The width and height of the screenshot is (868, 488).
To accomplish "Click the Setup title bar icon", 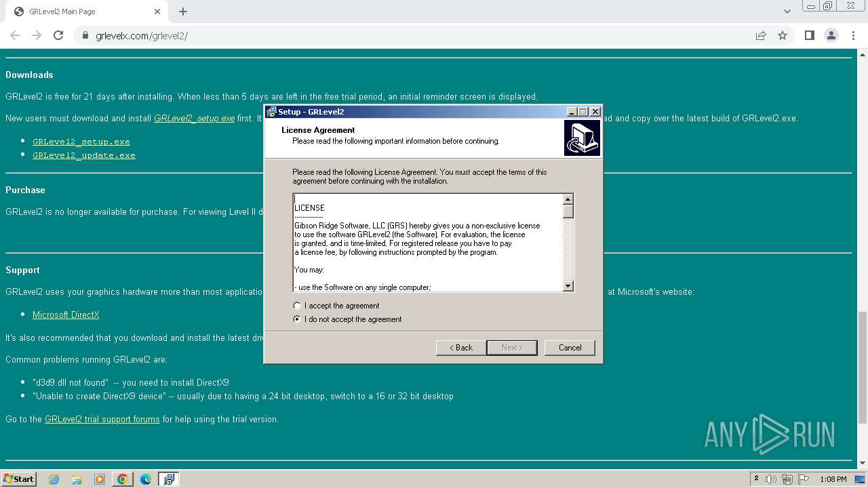I will pyautogui.click(x=272, y=112).
